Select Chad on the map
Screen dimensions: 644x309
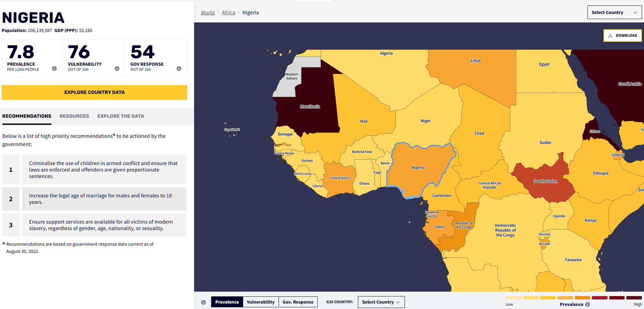coord(479,133)
